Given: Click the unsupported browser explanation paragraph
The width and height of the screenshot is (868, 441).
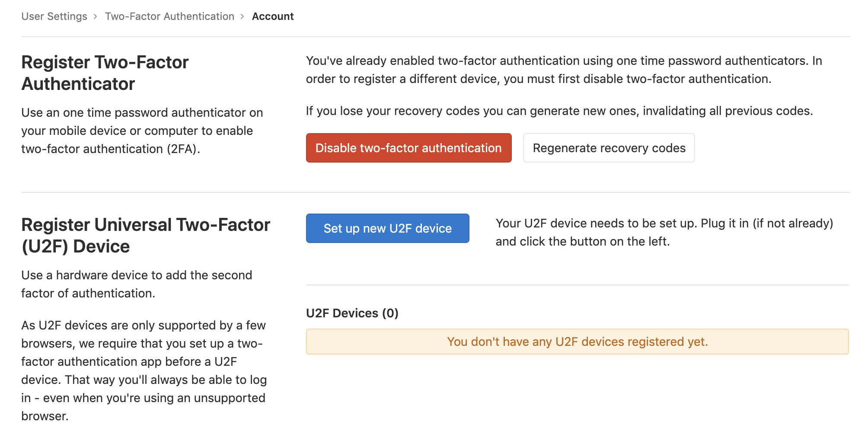Looking at the screenshot, I should click(144, 371).
